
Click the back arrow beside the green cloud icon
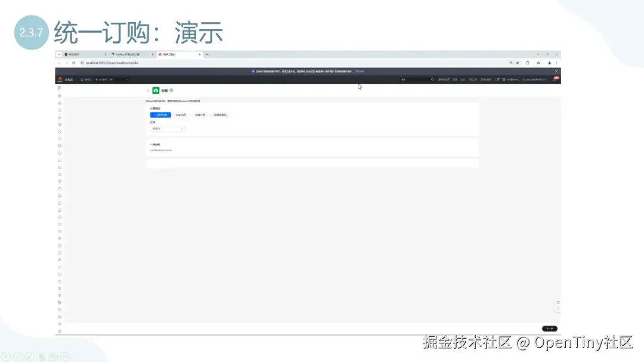pos(148,91)
